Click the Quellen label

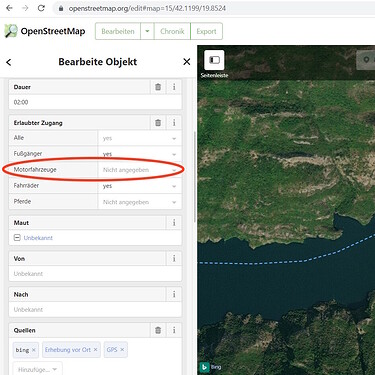(x=24, y=330)
